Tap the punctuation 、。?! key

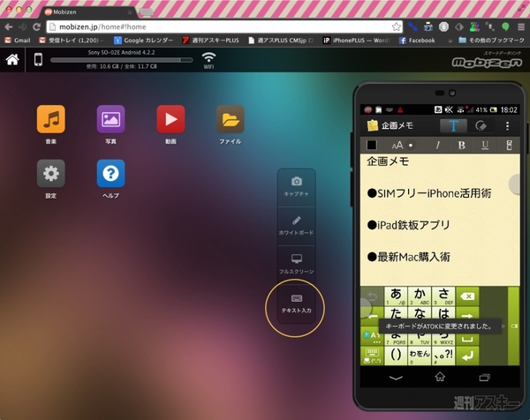(443, 356)
